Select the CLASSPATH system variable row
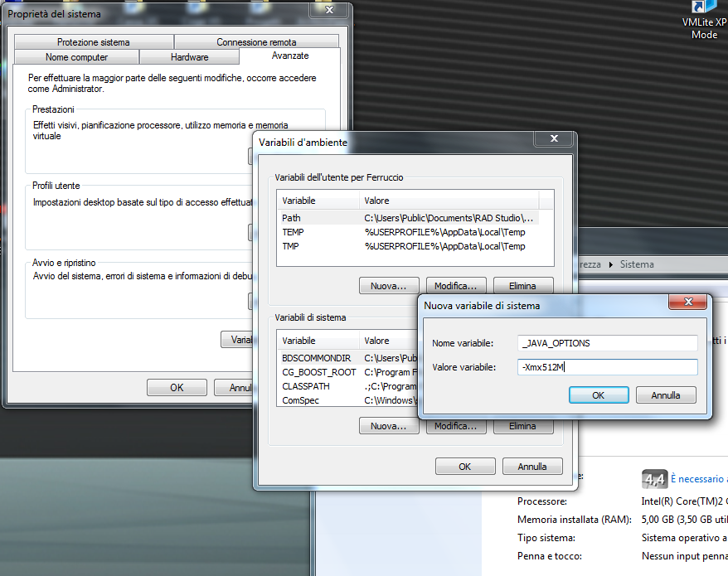The width and height of the screenshot is (728, 576). pos(348,386)
